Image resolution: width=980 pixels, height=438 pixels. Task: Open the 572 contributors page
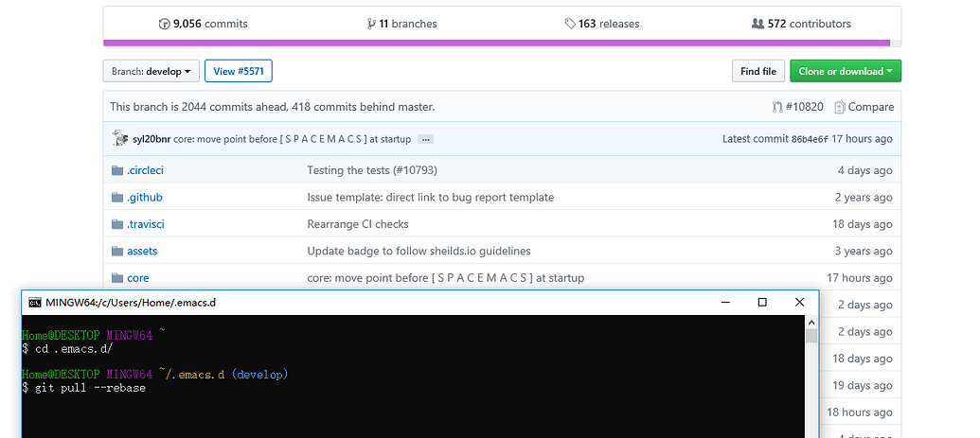[801, 24]
